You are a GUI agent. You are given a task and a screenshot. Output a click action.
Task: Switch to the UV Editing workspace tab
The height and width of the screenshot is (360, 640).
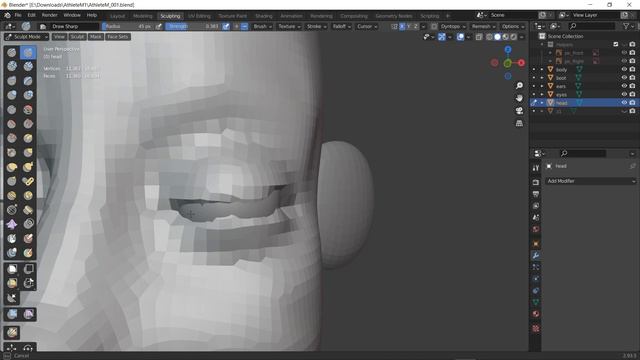199,16
